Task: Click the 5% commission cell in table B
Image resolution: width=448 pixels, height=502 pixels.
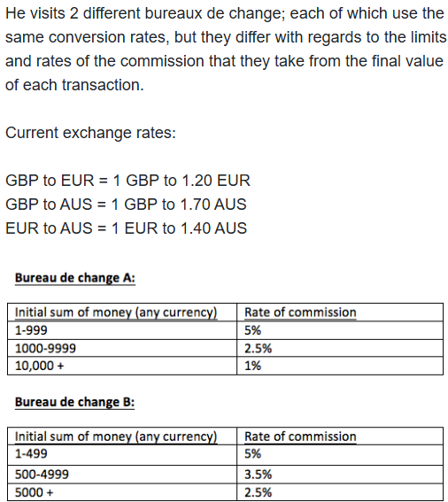Action: click(340, 455)
